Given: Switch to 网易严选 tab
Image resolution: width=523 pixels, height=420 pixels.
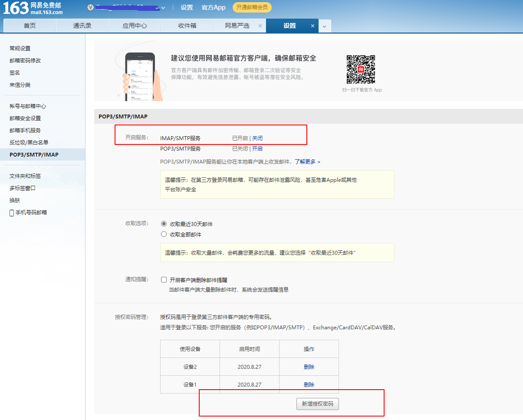Looking at the screenshot, I should (237, 26).
